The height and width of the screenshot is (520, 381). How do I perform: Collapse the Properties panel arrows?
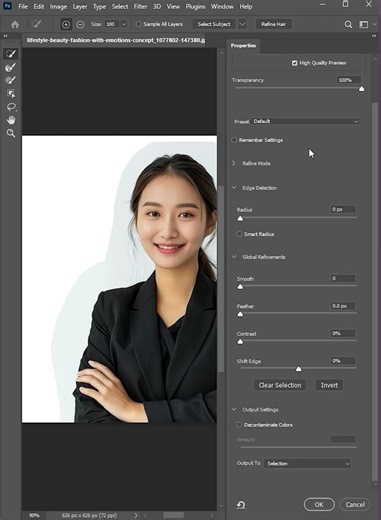tap(374, 36)
